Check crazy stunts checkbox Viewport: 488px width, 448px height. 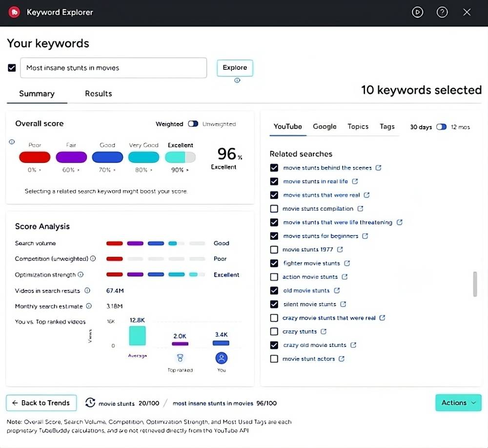click(x=274, y=331)
